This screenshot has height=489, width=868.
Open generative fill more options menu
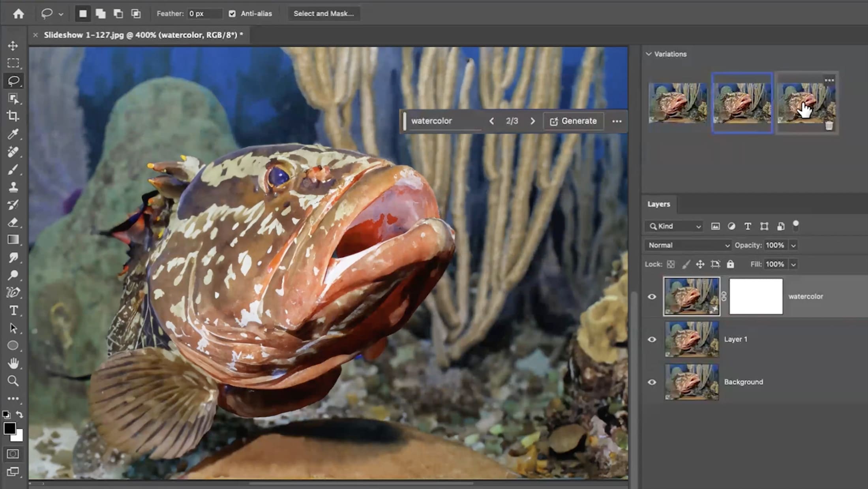pyautogui.click(x=617, y=121)
